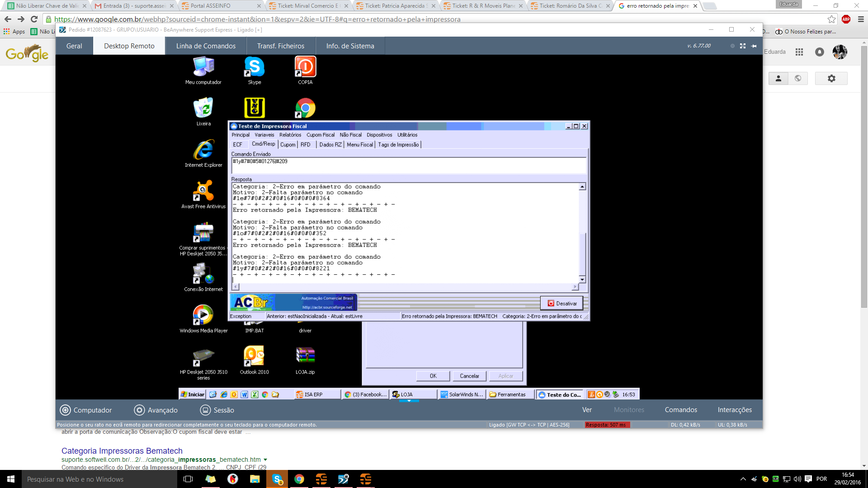Open SolarWinds taskbar item on remote desktop
The width and height of the screenshot is (868, 488).
click(462, 394)
